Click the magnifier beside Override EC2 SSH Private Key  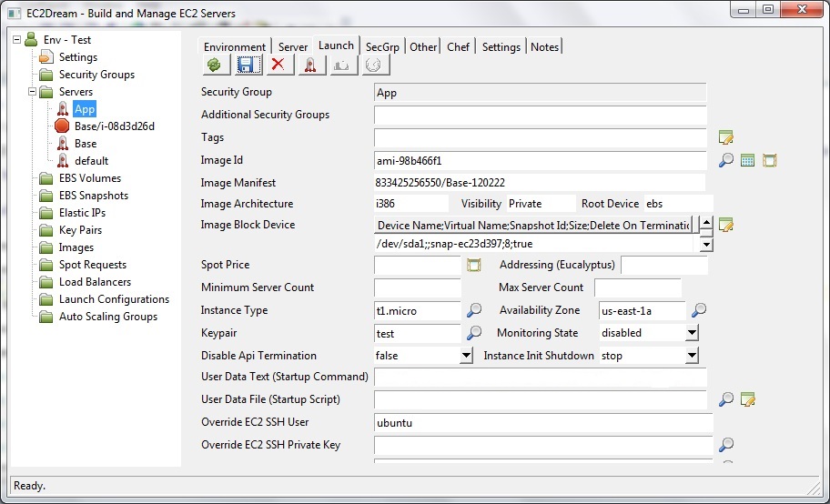(x=725, y=445)
